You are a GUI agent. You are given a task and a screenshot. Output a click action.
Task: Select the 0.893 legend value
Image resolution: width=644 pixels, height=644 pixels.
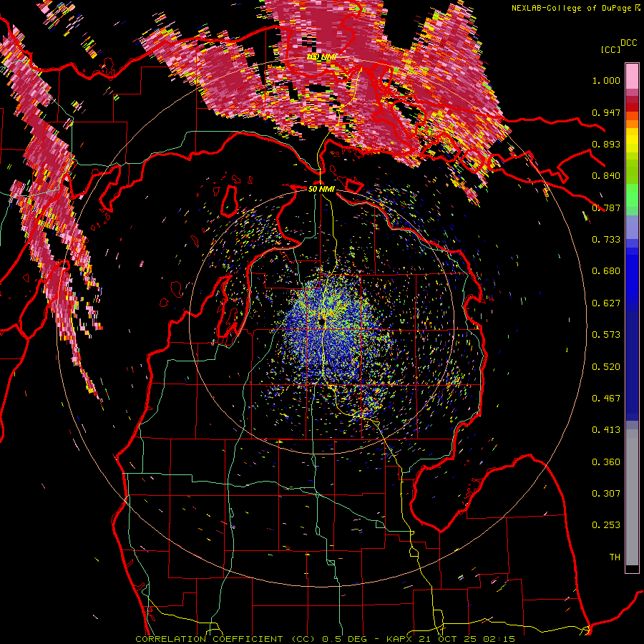pyautogui.click(x=606, y=144)
